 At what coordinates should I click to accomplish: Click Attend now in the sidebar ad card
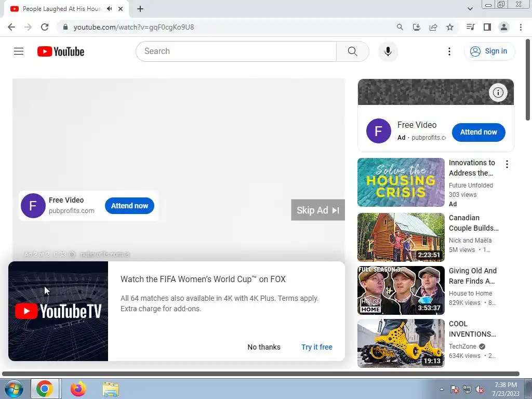[x=478, y=132]
